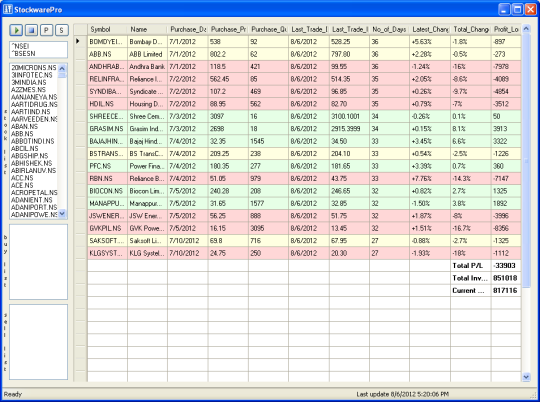Click the green play start button
This screenshot has height=402, width=540.
16,30
